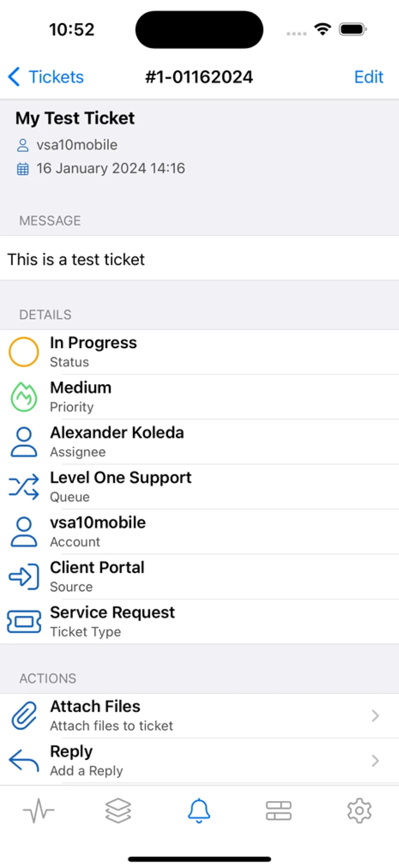Open the gear settings tab
Screen dimensions: 399x868
(359, 811)
